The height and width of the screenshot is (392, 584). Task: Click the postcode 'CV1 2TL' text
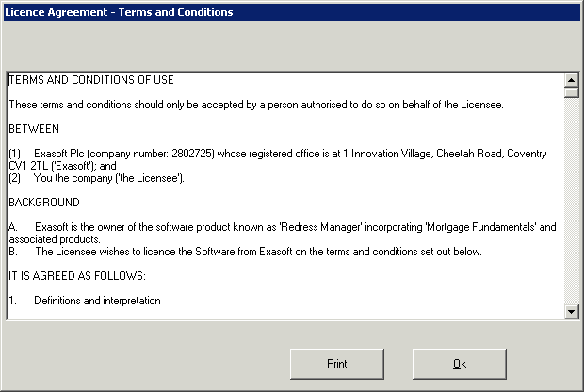pos(28,166)
